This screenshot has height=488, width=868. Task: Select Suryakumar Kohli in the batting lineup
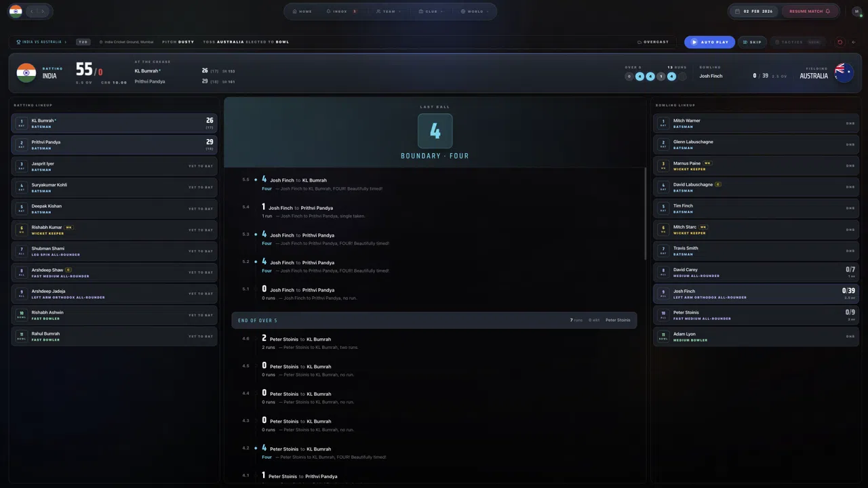[x=115, y=187]
